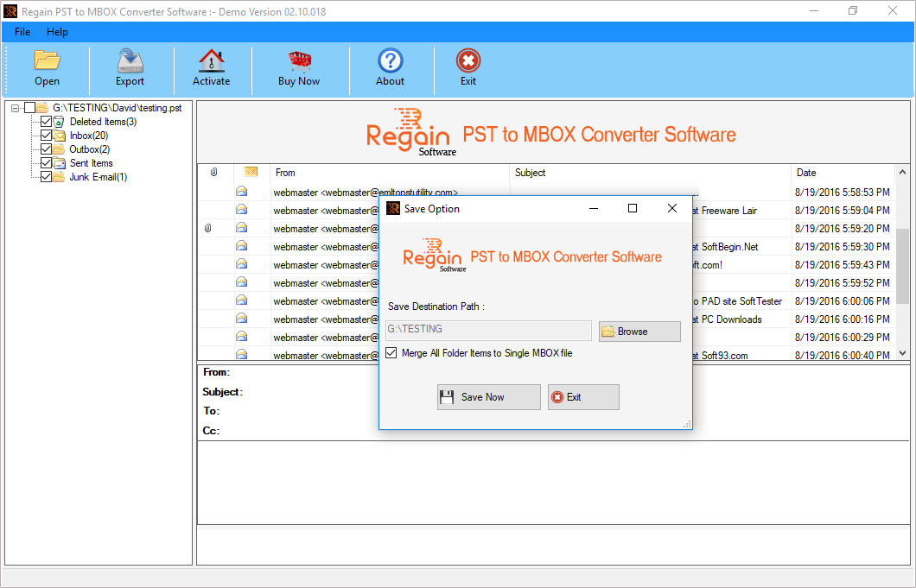Minimize the Save Option dialog
The image size is (916, 588).
(x=594, y=208)
